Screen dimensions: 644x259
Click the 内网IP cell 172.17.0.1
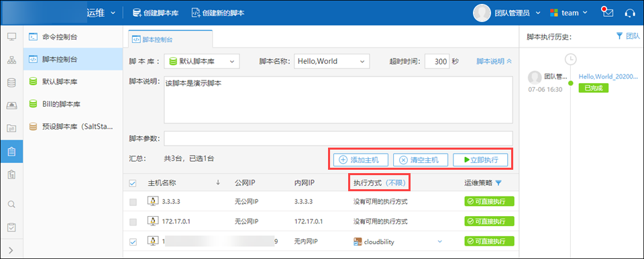(309, 221)
